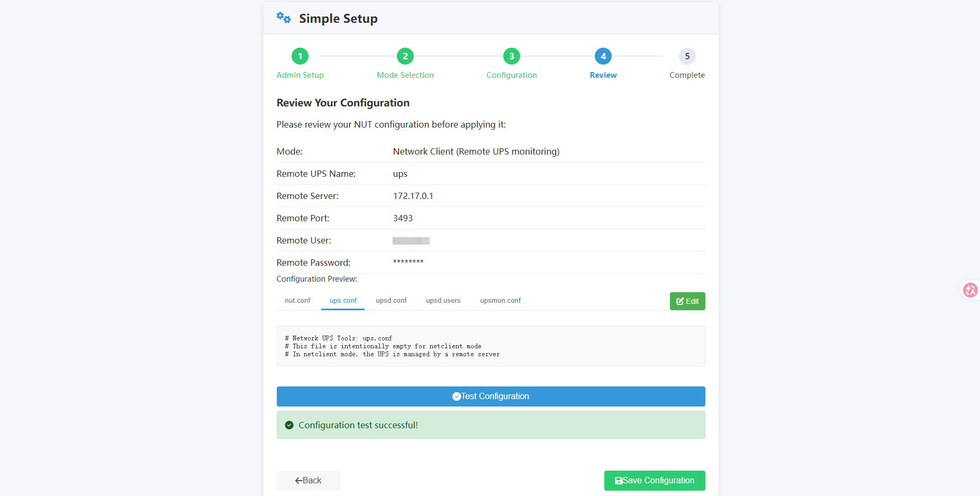Click the green Edit button
This screenshot has width=980, height=496.
tap(687, 301)
